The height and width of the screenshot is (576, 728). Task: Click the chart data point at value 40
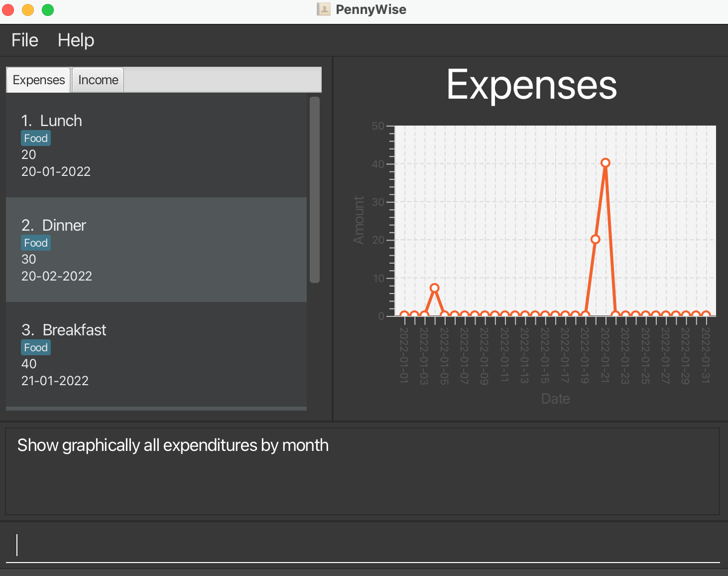coord(605,163)
